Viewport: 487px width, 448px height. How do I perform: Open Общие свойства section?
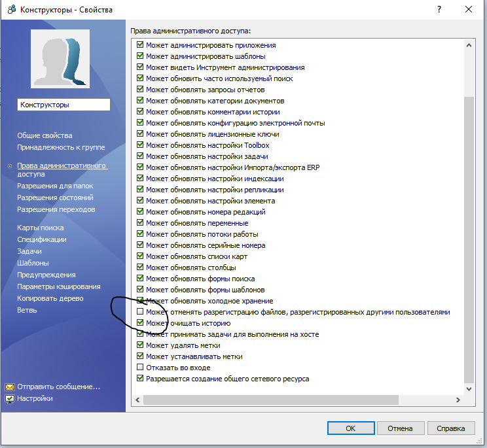pyautogui.click(x=45, y=135)
